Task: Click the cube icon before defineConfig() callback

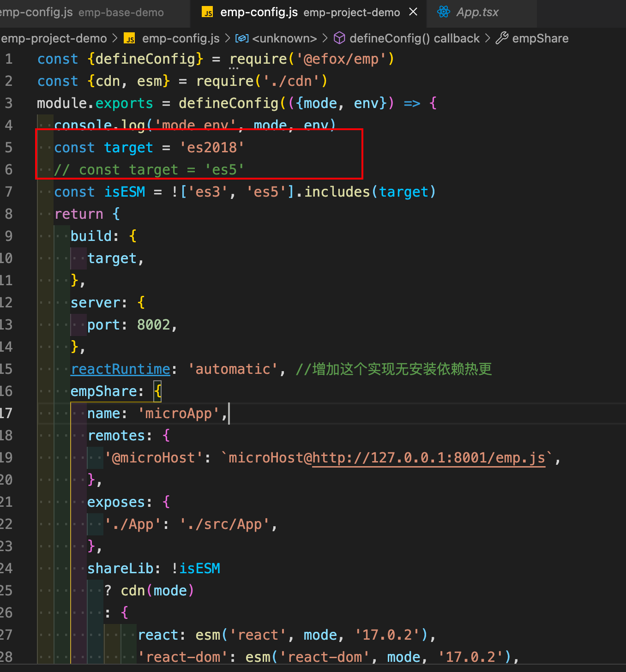Action: 339,38
